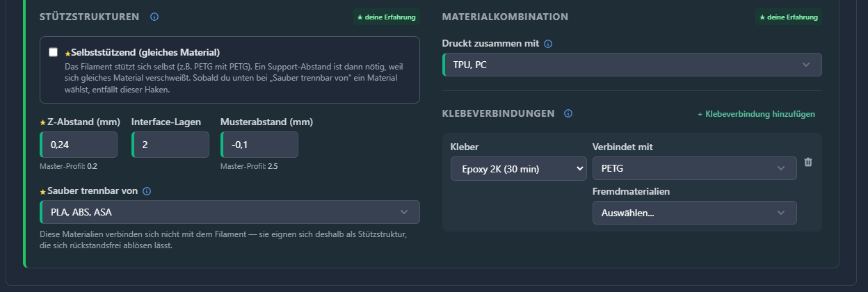Image resolution: width=868 pixels, height=292 pixels.
Task: Open the Fremdmaterialien Auswählen... dropdown
Action: [x=695, y=213]
